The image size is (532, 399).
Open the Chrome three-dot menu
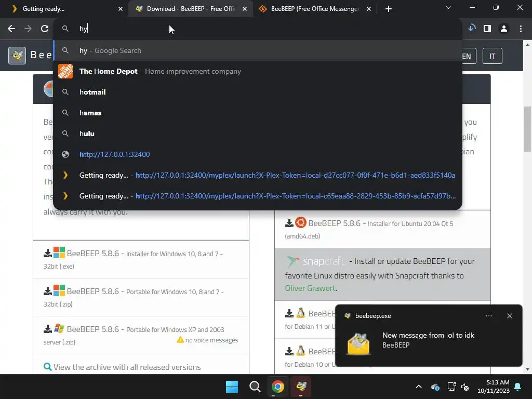[x=521, y=29]
